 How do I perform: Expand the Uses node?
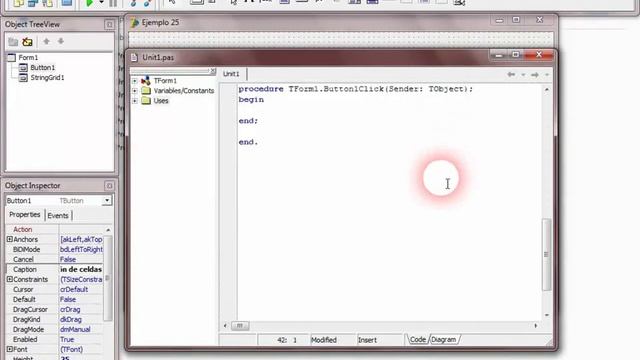point(135,100)
